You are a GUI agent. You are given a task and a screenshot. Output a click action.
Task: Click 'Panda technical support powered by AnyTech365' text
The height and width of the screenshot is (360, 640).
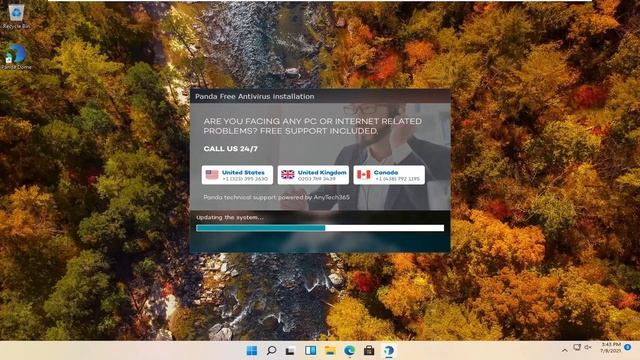pyautogui.click(x=276, y=198)
